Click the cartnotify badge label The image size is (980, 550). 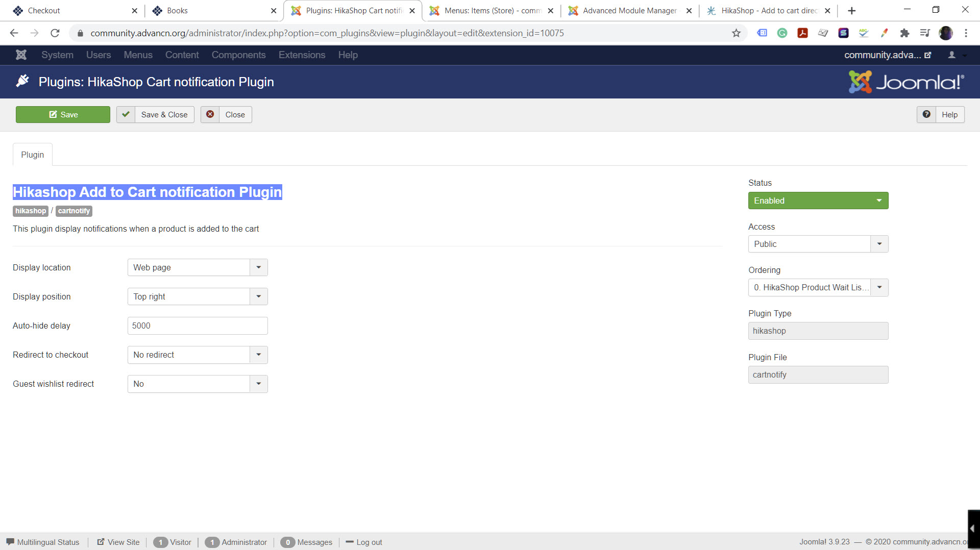[74, 211]
